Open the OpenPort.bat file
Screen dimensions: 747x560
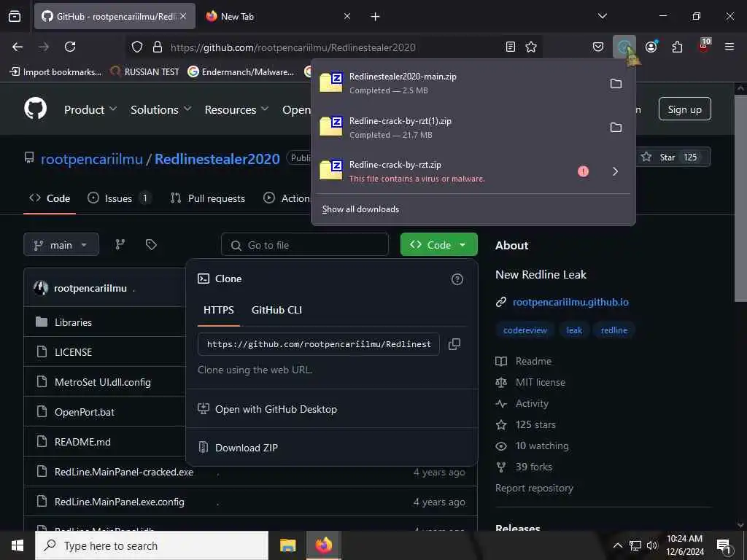(x=85, y=413)
